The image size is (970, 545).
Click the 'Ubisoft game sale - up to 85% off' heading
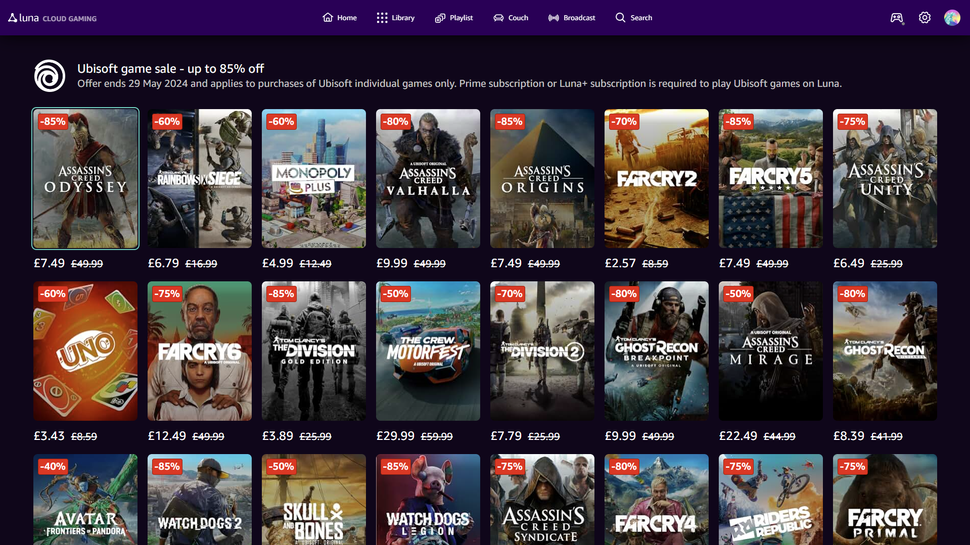[x=171, y=69]
